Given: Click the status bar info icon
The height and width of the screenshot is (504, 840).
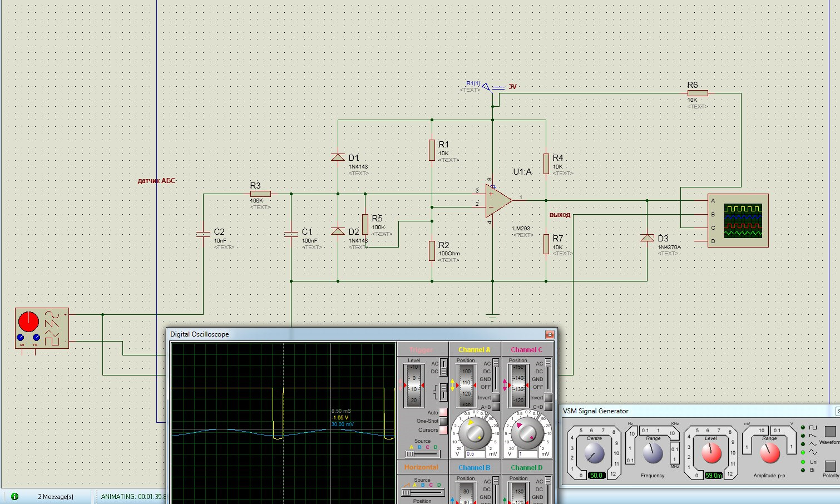Looking at the screenshot, I should [14, 496].
